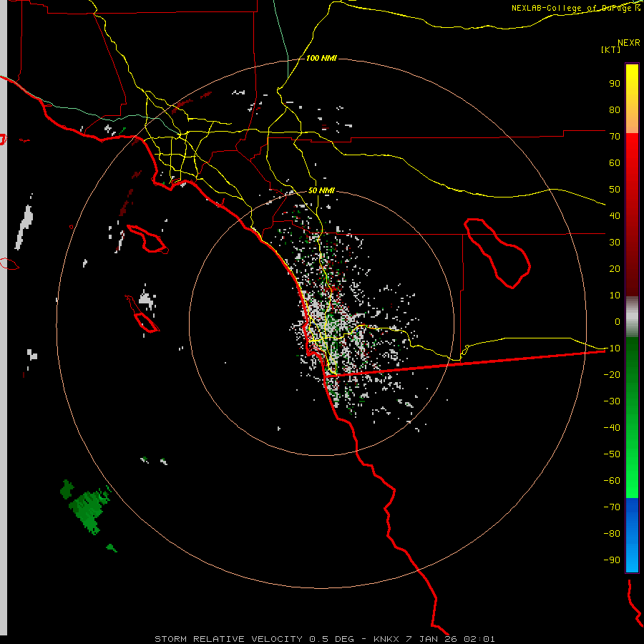
Task: Select the positive 20 velocity scale value
Action: click(x=615, y=269)
